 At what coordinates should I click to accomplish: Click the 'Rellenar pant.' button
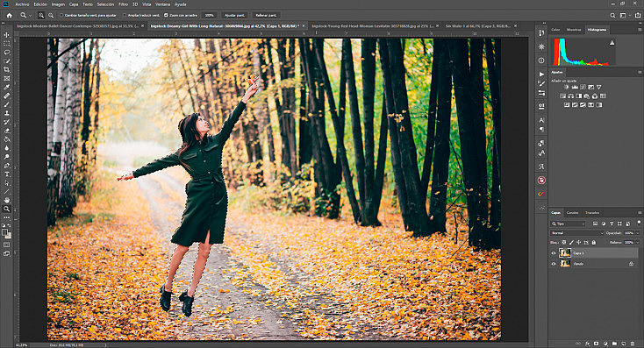point(265,15)
